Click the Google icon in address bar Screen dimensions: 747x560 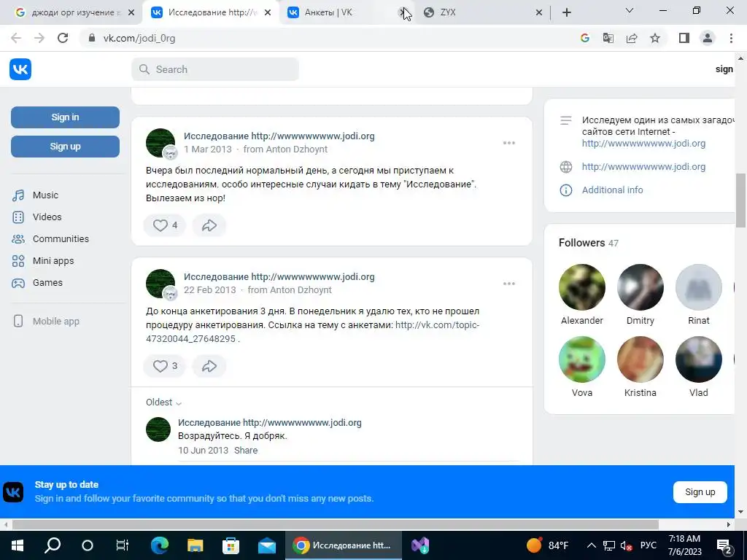[x=584, y=38]
